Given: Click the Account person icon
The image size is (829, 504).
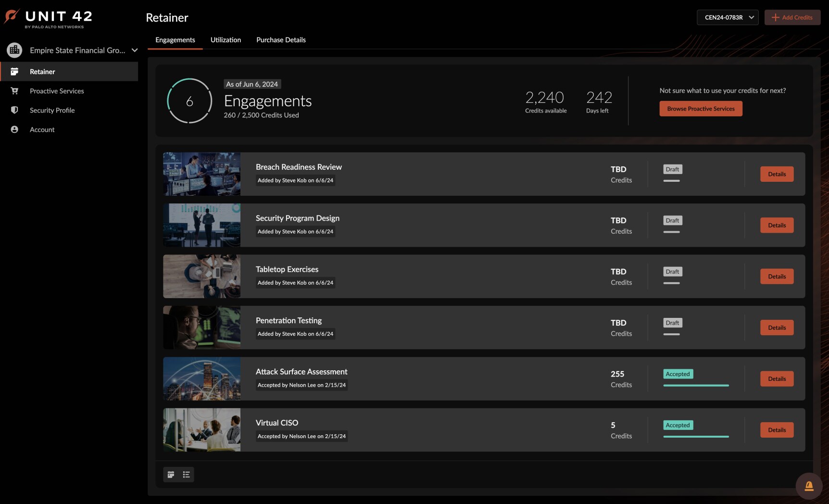Looking at the screenshot, I should tap(14, 129).
